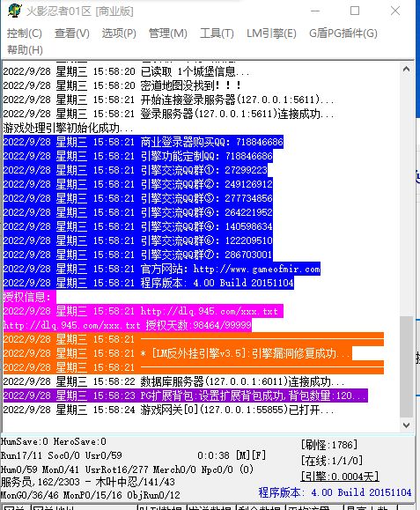Click the 游戏网关[0] 已打开 log line
This screenshot has height=510, width=420.
pyautogui.click(x=168, y=410)
